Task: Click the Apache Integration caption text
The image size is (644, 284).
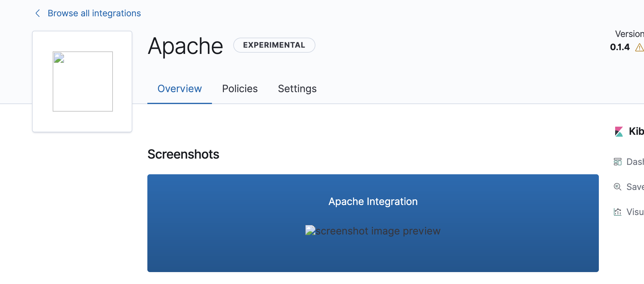Action: [x=373, y=201]
